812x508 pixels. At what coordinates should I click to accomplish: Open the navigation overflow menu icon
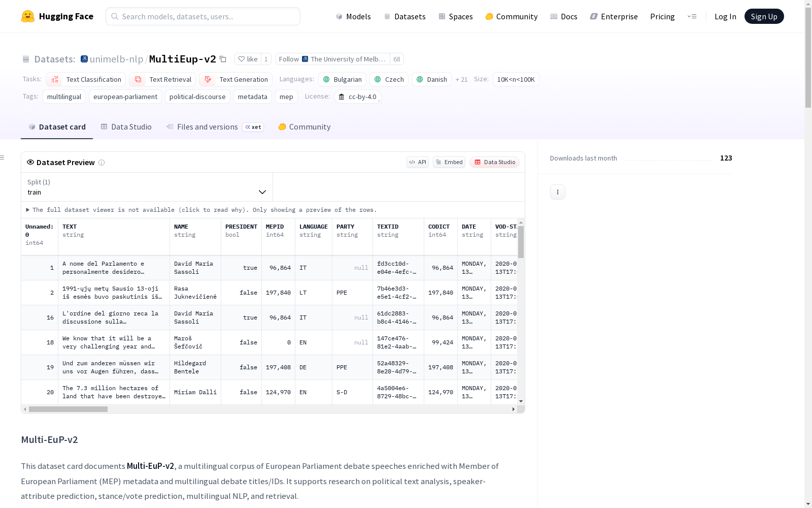692,16
